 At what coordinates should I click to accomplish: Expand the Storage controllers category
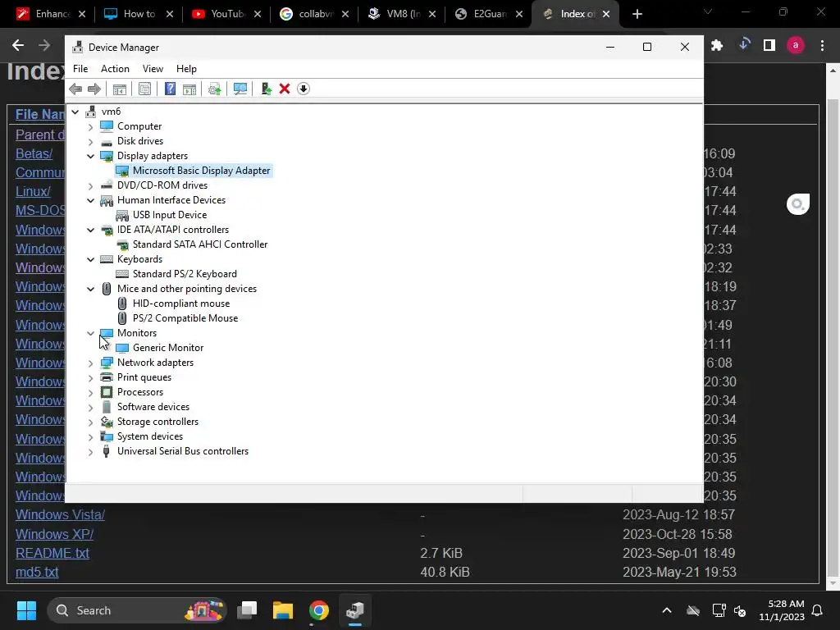pos(90,422)
